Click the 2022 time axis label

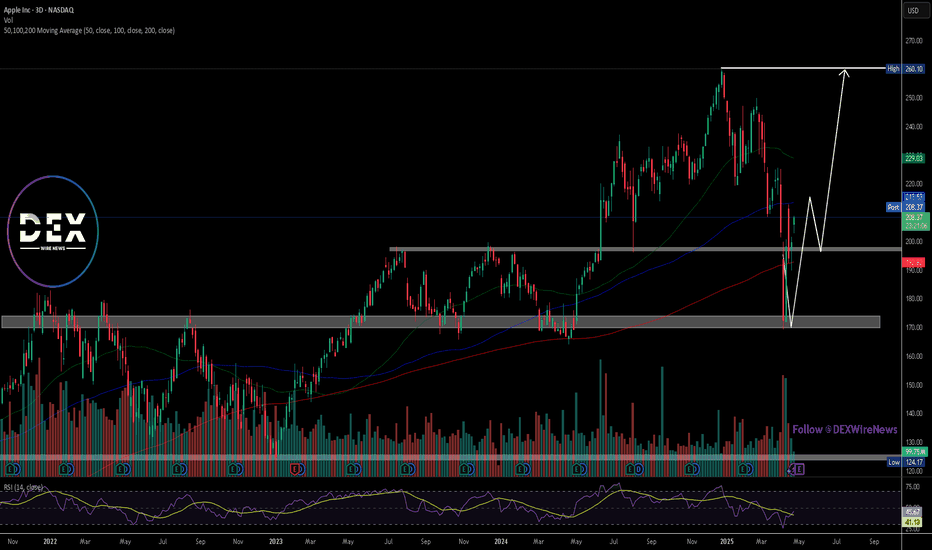[50, 542]
